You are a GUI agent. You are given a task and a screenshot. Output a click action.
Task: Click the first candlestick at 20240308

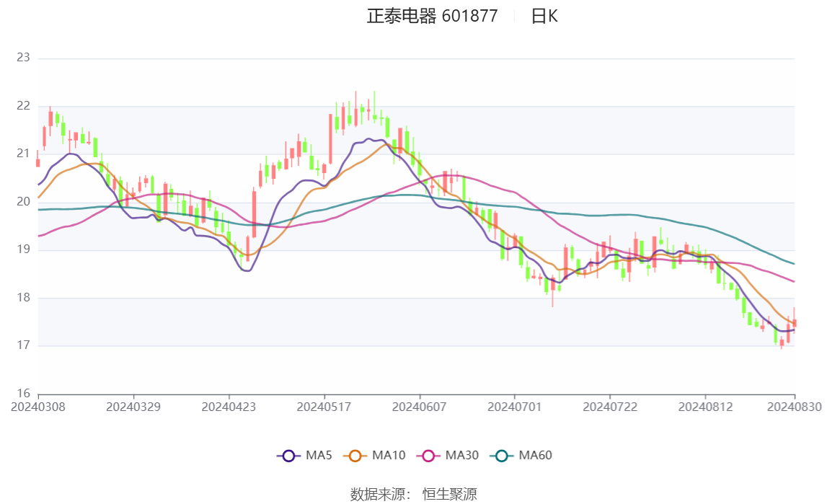[38, 163]
